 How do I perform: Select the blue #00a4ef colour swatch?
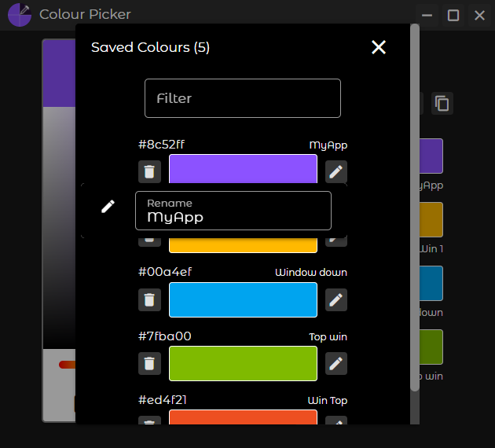(x=243, y=299)
